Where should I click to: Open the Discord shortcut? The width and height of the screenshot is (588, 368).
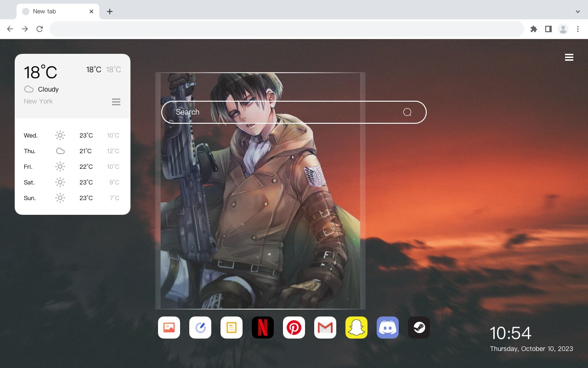click(x=388, y=328)
